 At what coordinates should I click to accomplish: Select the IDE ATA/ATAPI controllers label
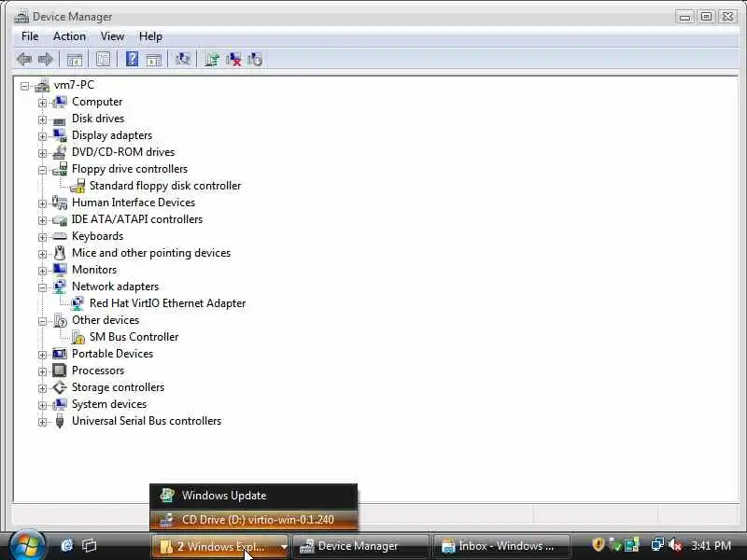click(x=137, y=219)
